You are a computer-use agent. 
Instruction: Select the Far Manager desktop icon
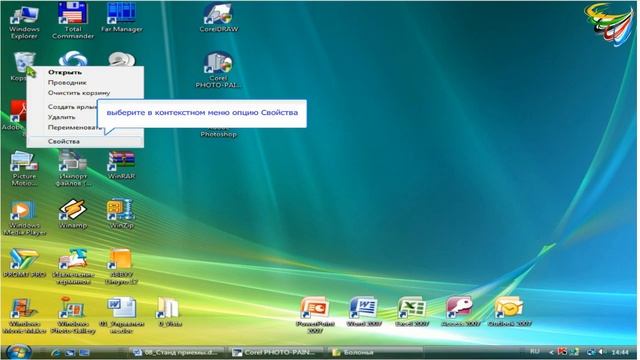point(121,18)
